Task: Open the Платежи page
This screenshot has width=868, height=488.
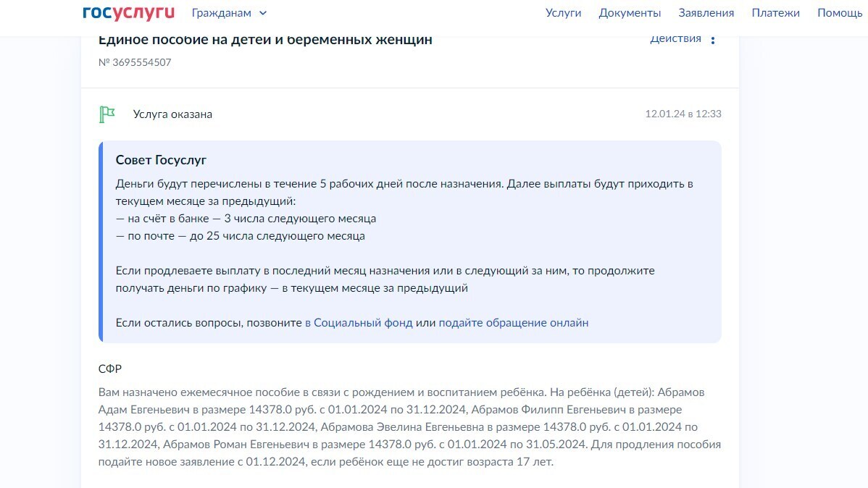Action: click(x=776, y=12)
